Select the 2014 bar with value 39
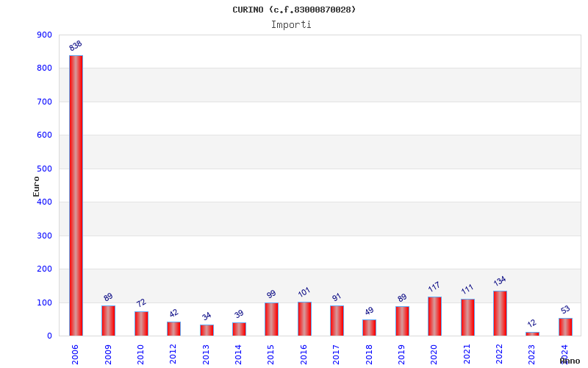The width and height of the screenshot is (588, 368). coord(240,329)
